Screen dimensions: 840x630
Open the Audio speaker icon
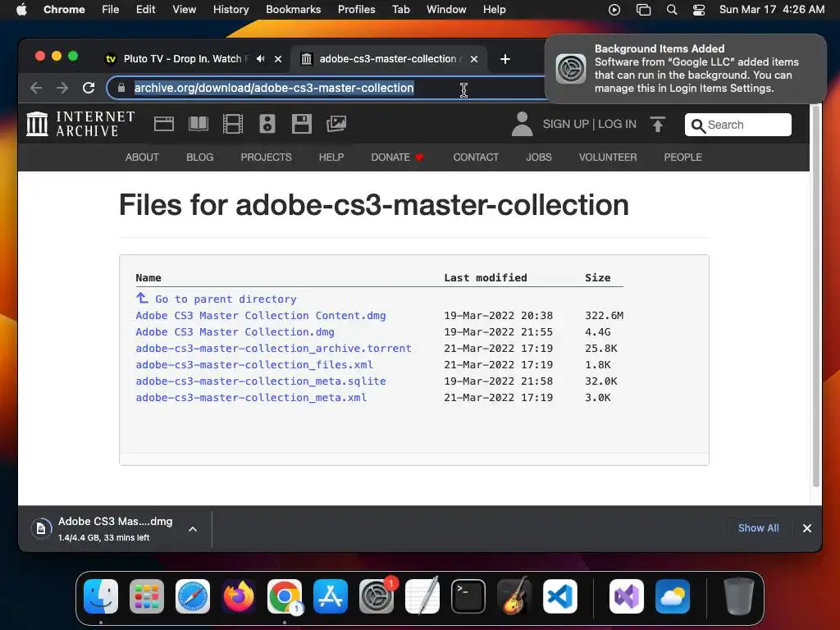[267, 125]
